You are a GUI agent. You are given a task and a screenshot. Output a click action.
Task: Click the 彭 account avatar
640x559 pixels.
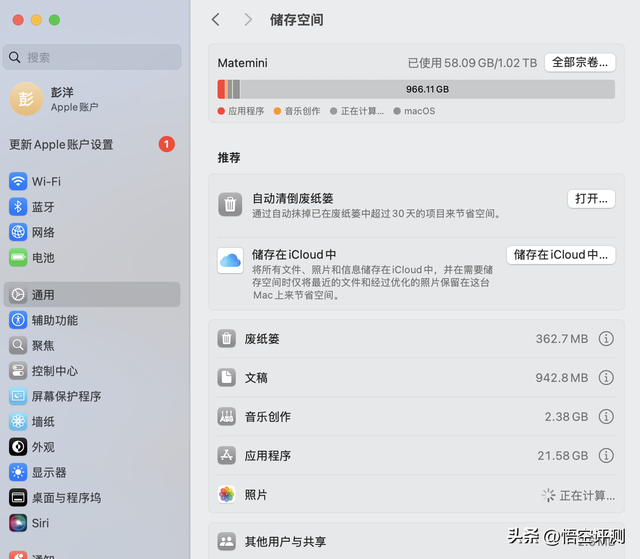(x=26, y=99)
